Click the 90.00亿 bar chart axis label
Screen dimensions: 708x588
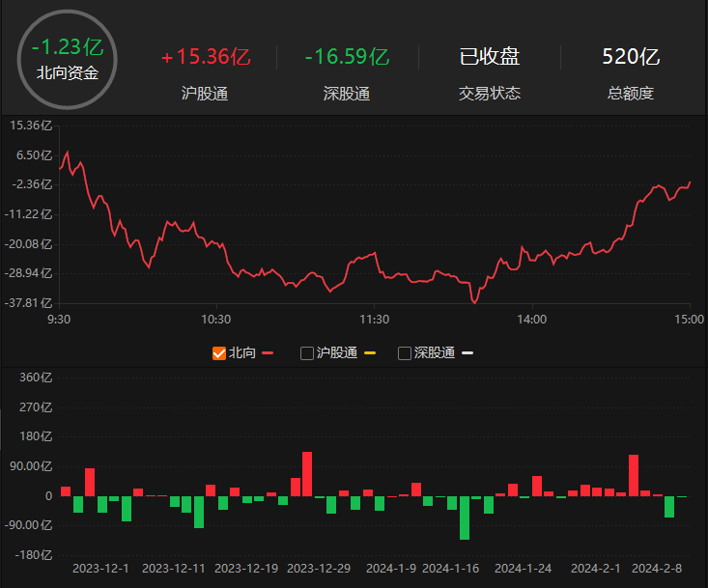[x=31, y=466]
